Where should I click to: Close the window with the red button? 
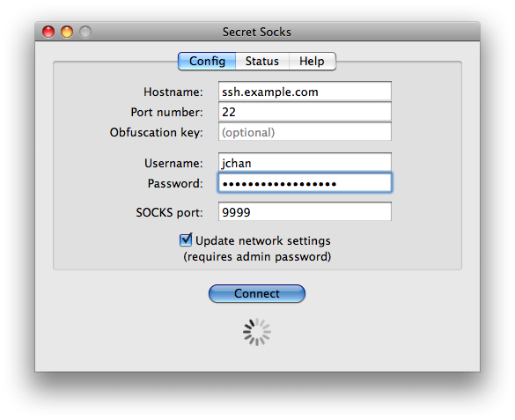click(48, 32)
